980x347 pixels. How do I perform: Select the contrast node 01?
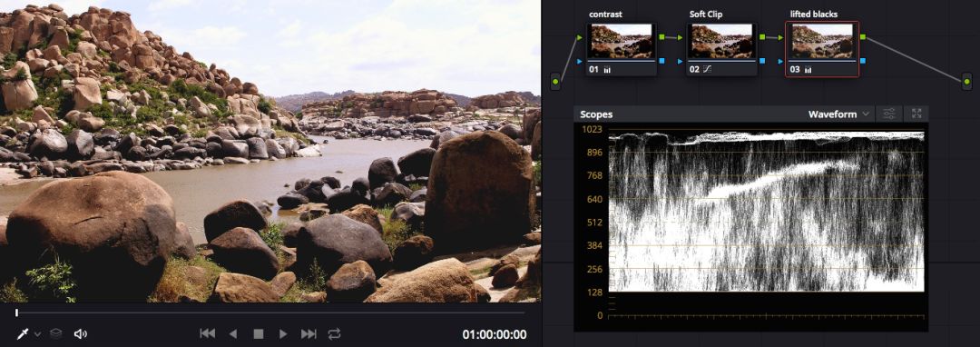(622, 49)
